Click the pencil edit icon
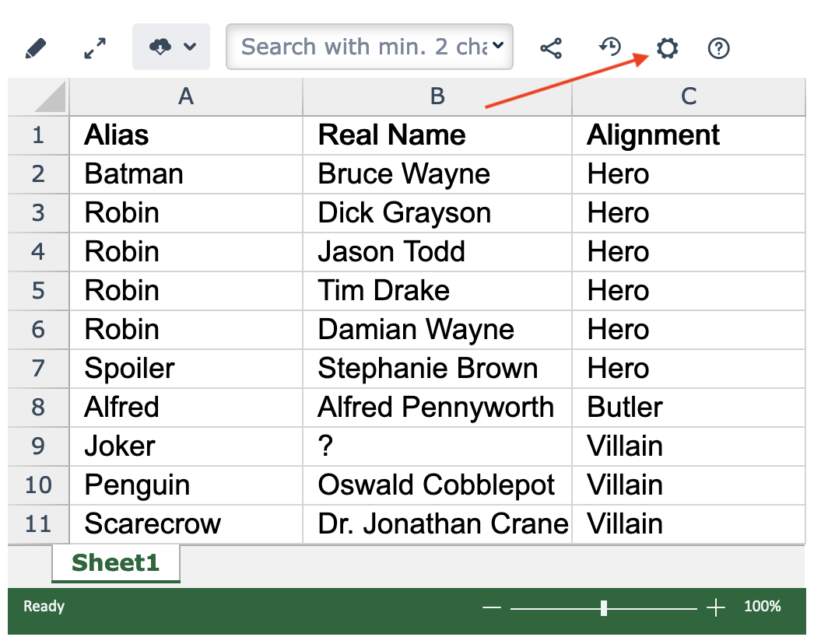 click(x=36, y=48)
